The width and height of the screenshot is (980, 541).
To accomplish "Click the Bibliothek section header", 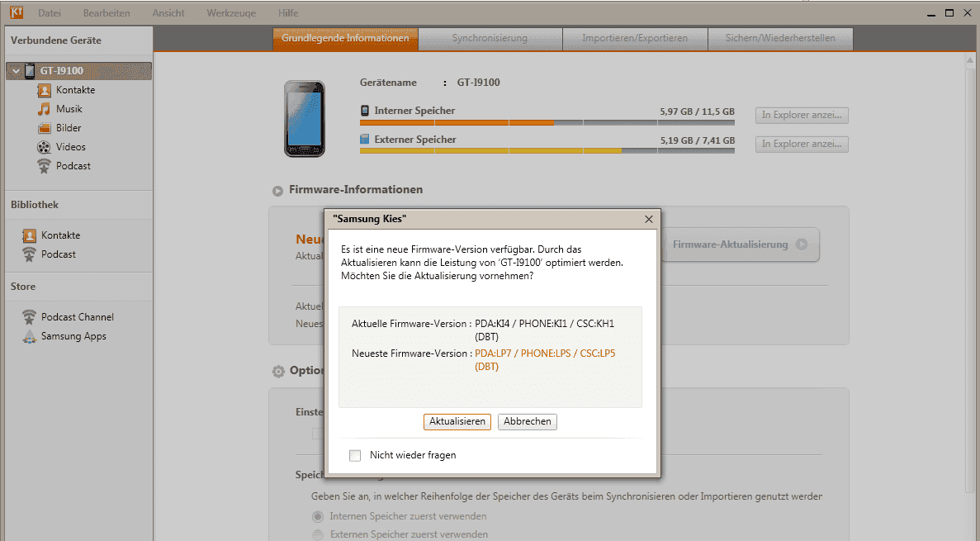I will (x=35, y=205).
